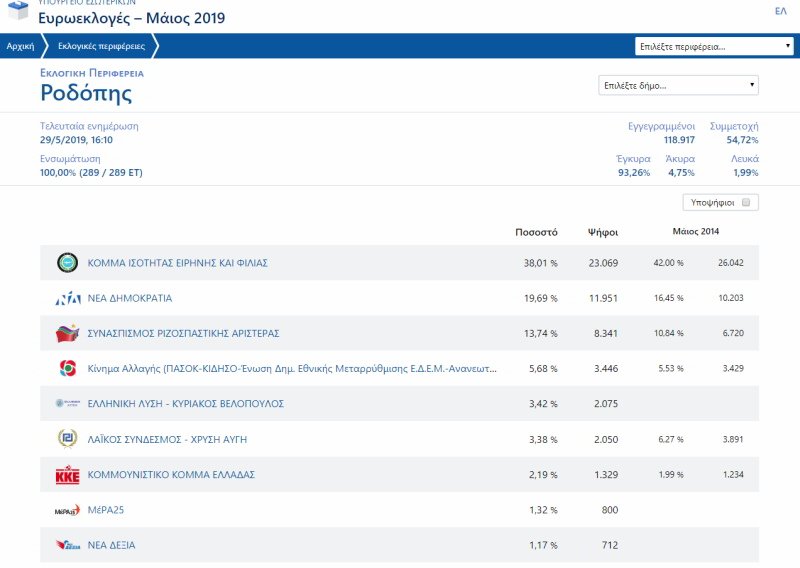800x568 pixels.
Task: Switch language via the ΕΛ link
Action: point(780,11)
